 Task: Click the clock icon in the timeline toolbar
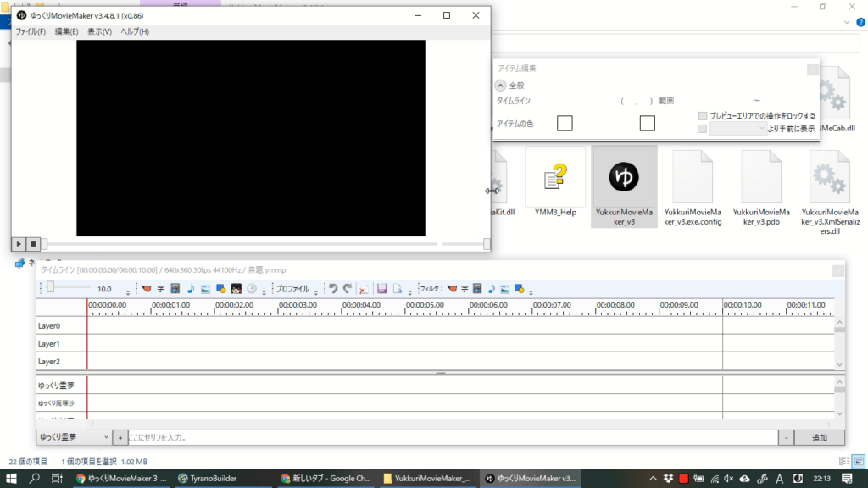coord(252,289)
